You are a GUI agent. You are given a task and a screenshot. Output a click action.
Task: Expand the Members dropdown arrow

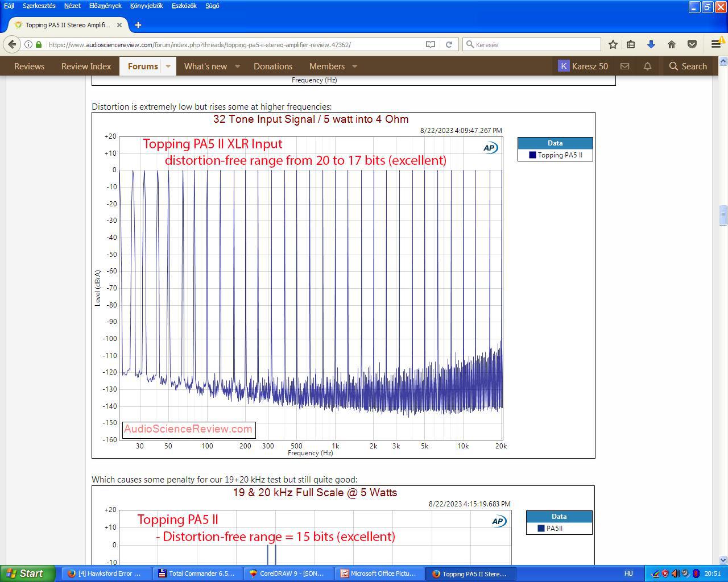coord(355,66)
